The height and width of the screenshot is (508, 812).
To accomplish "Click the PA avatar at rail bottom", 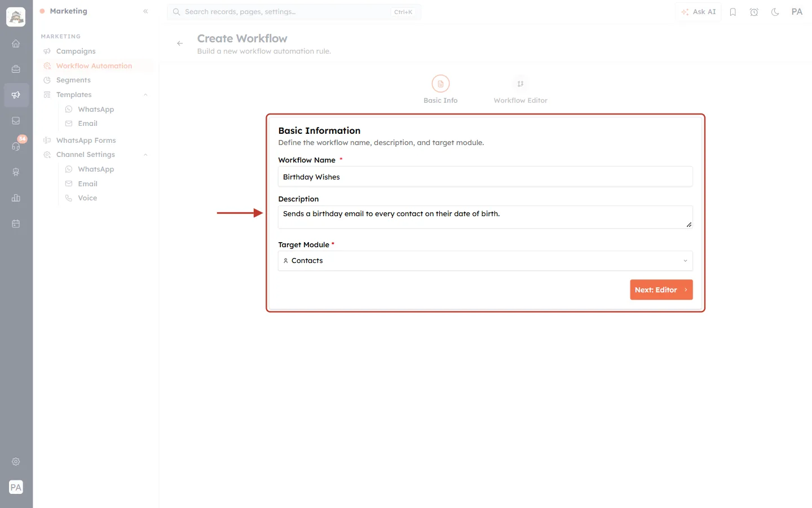I will coord(16,487).
